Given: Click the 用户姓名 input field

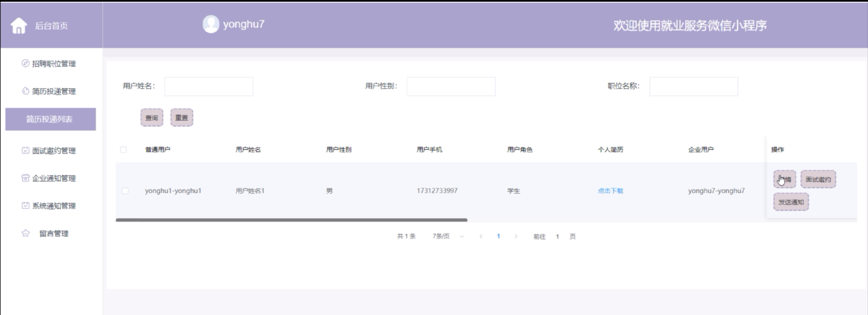Looking at the screenshot, I should click(209, 87).
